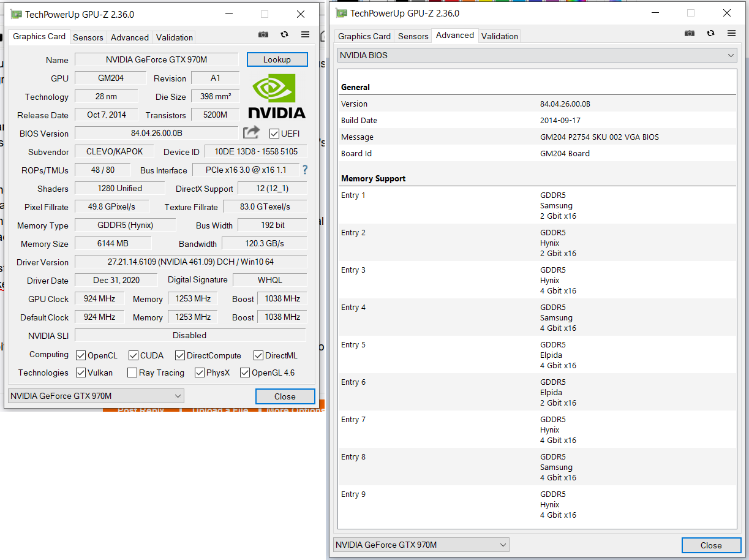Click the Transistors field 5200M
749x560 pixels.
click(x=215, y=115)
